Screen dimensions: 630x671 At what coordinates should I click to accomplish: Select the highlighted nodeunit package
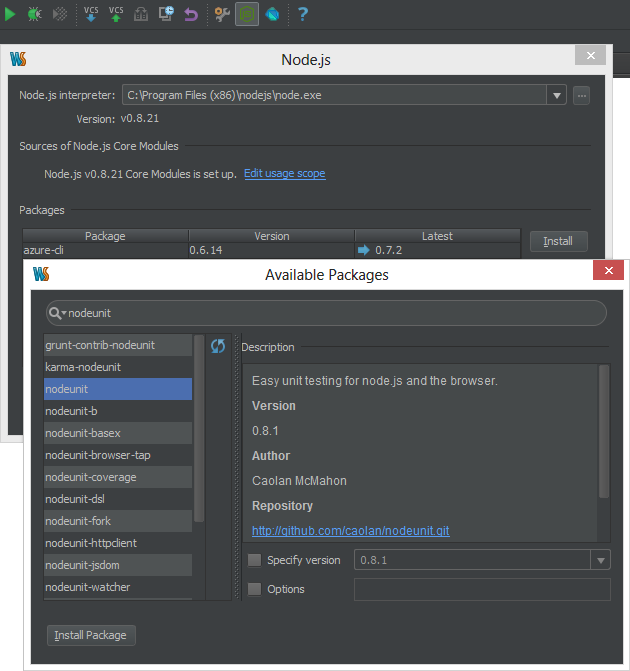point(118,389)
